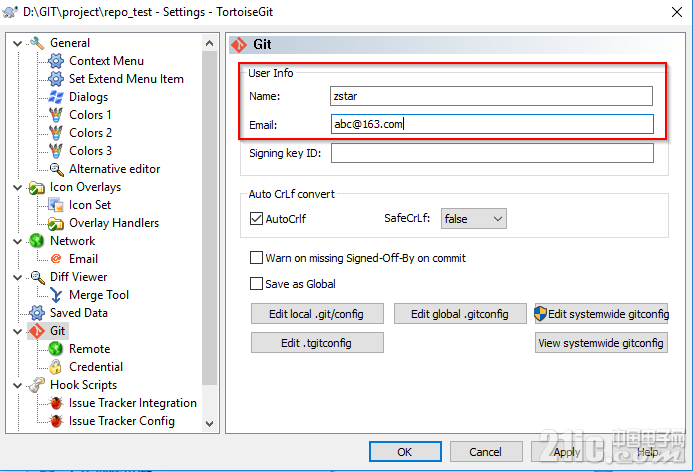Click the Dialogs windows icon
This screenshot has height=472, width=693.
56,97
